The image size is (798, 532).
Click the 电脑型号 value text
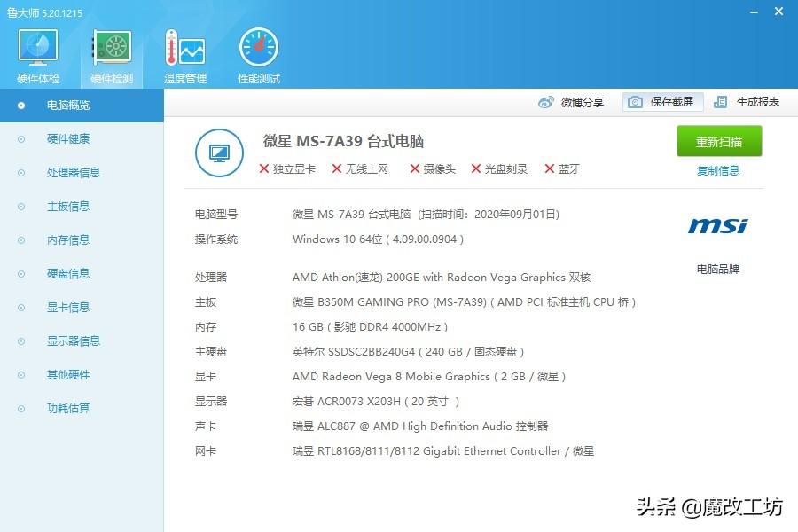click(426, 215)
